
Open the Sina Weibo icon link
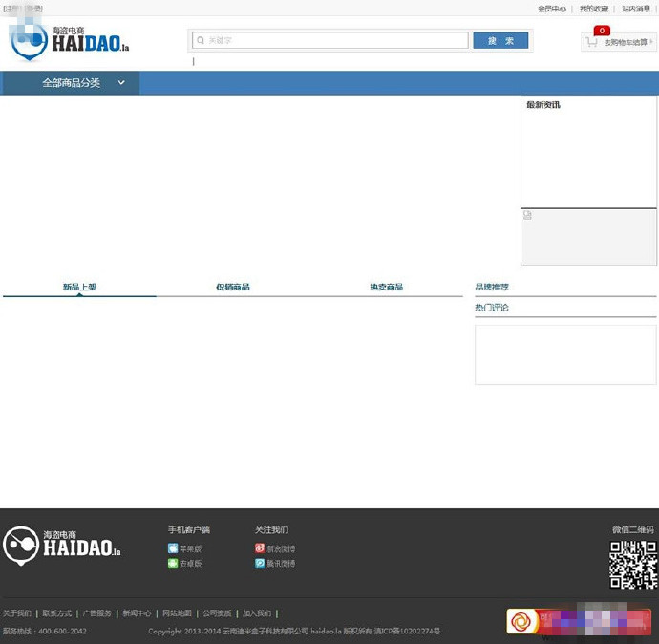[x=260, y=548]
